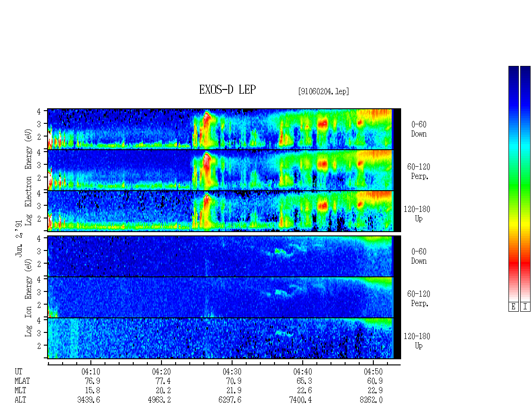Select the 04:30 time tick label
532x412 pixels.
tap(232, 372)
